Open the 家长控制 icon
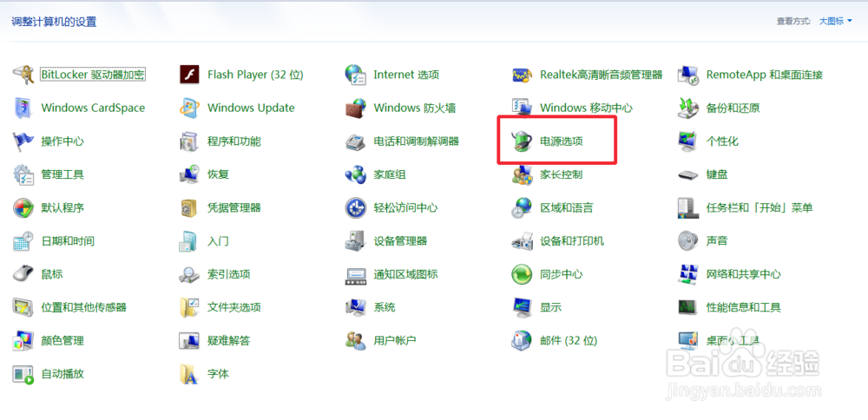Viewport: 868px width, 420px height. click(x=522, y=174)
